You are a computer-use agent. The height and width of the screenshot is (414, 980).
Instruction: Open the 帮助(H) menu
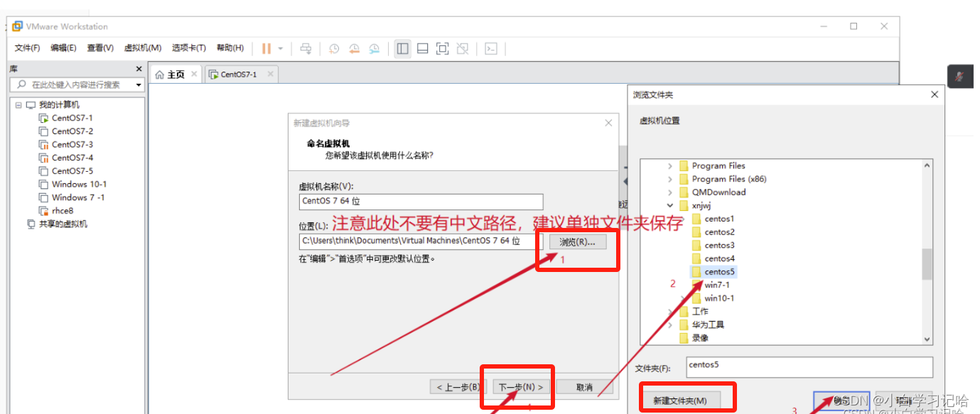pyautogui.click(x=230, y=48)
